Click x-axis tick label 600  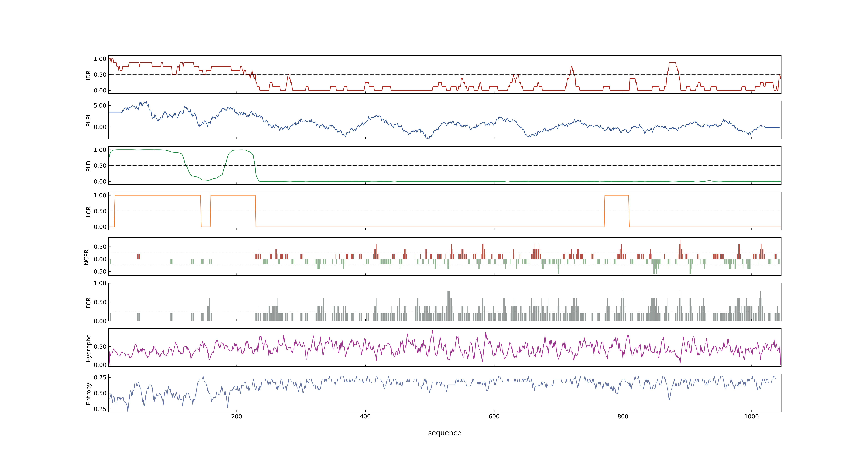tap(494, 416)
